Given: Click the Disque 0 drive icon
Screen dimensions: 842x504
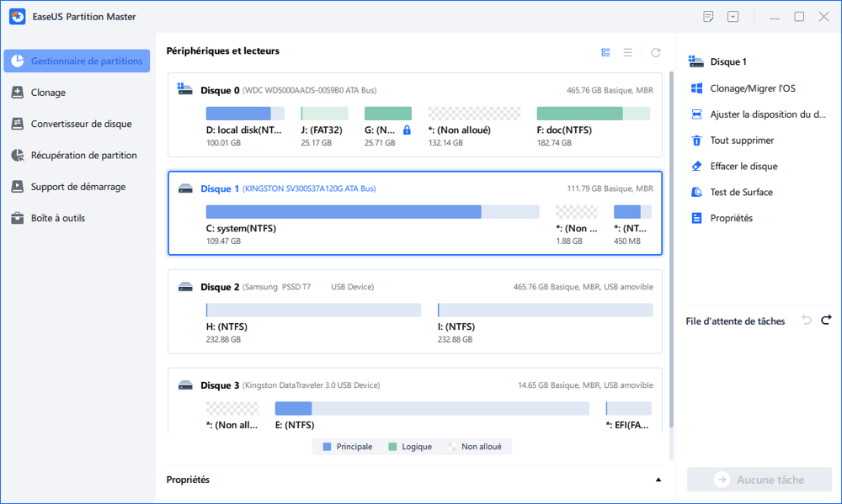Looking at the screenshot, I should tap(184, 90).
